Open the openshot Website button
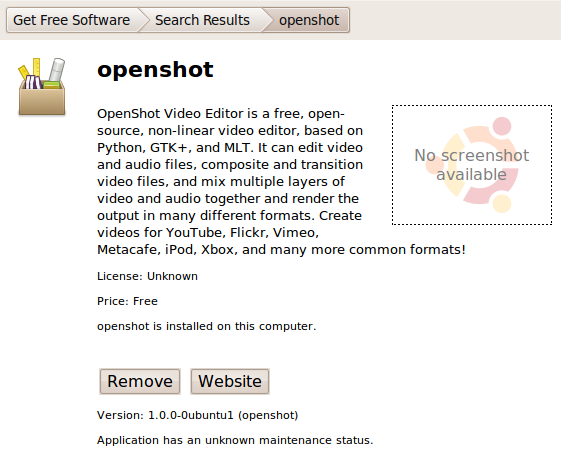The image size is (561, 452). point(230,381)
